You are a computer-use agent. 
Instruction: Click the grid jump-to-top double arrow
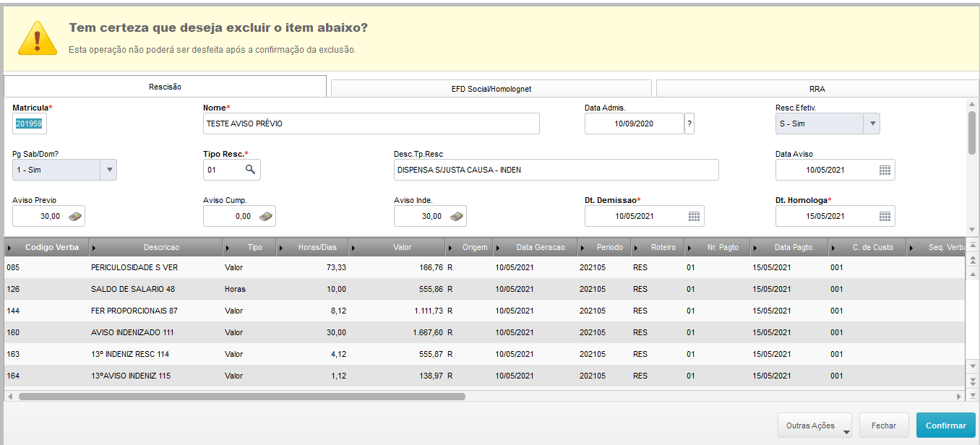click(973, 259)
